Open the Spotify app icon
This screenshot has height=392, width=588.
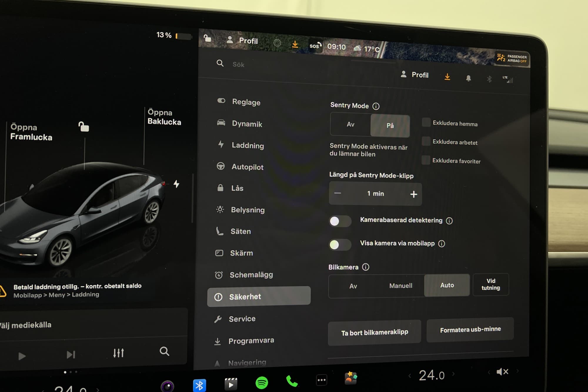[261, 382]
